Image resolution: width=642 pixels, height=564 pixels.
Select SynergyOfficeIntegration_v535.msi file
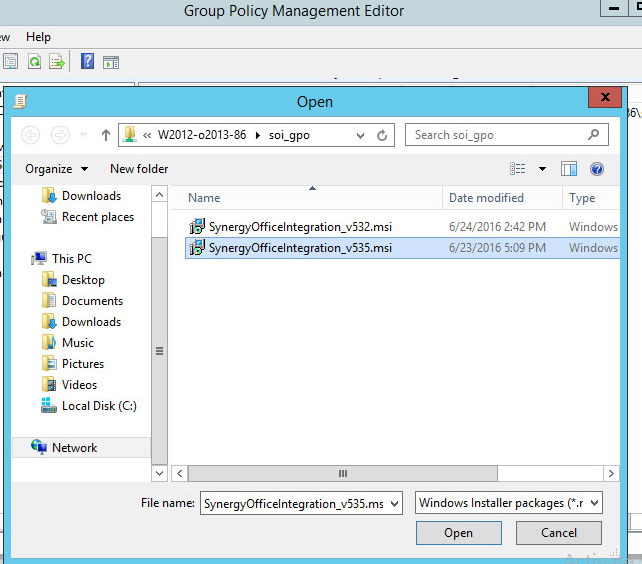(x=300, y=248)
